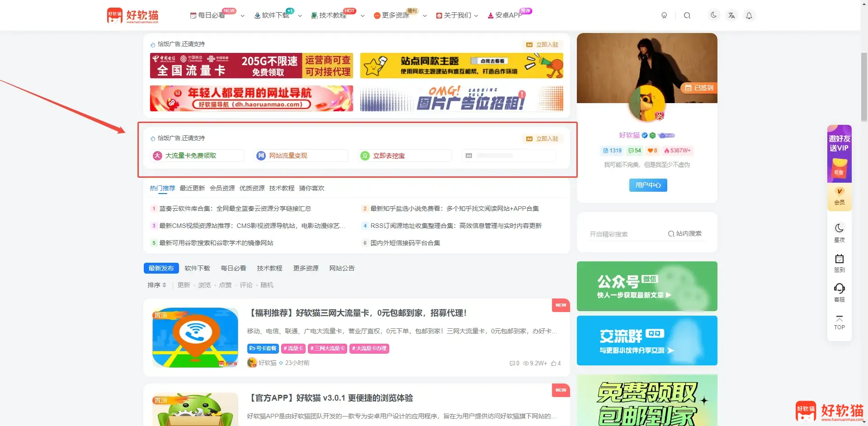Image resolution: width=868 pixels, height=426 pixels.
Task: Open hot article 最新知乎盐选小说免费看
Action: [x=454, y=208]
